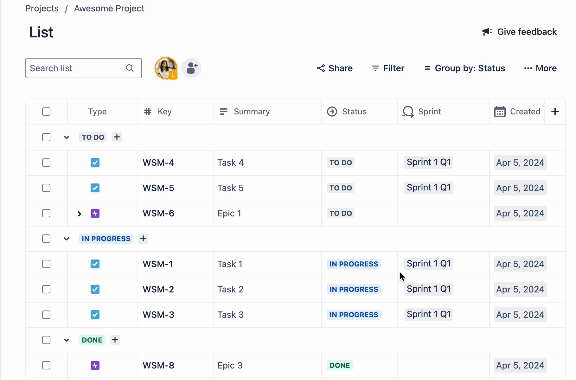The image size is (576, 380).
Task: Add issue to TO DO group
Action: coord(117,137)
